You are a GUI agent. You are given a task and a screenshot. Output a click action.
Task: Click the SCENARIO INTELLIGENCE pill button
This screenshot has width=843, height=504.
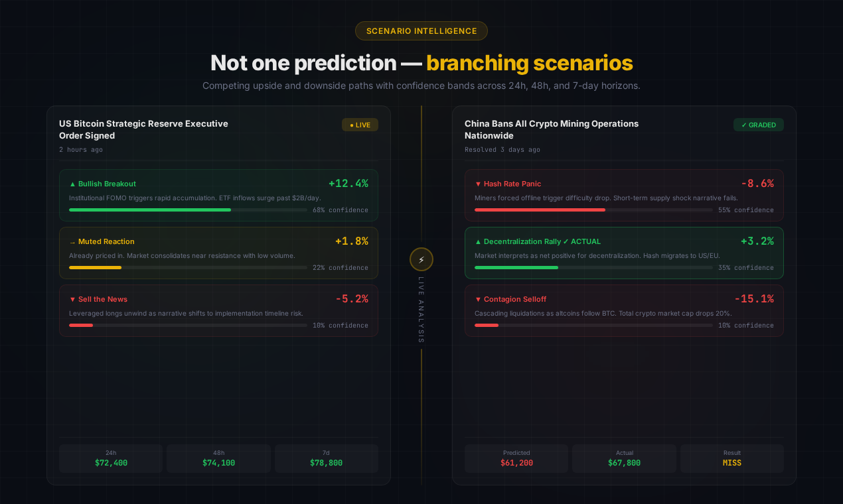[421, 31]
